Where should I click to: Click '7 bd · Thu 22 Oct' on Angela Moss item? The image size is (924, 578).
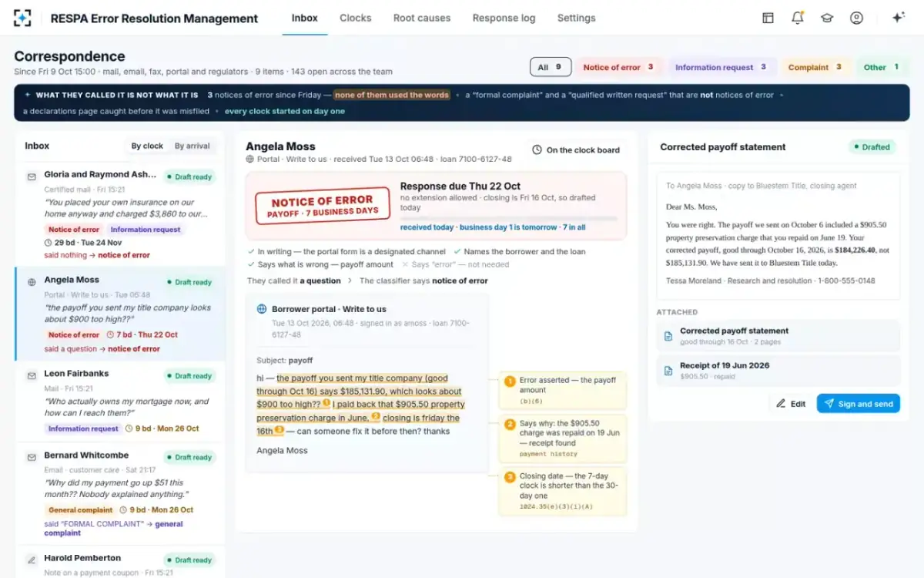[x=142, y=335]
